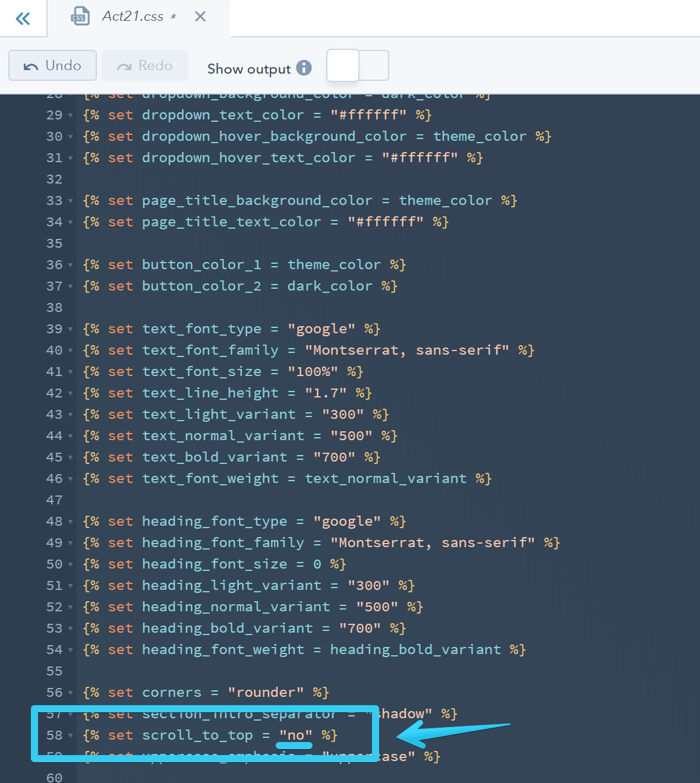Image resolution: width=700 pixels, height=783 pixels.
Task: Collapse the code fold on line 39
Action: (70, 330)
